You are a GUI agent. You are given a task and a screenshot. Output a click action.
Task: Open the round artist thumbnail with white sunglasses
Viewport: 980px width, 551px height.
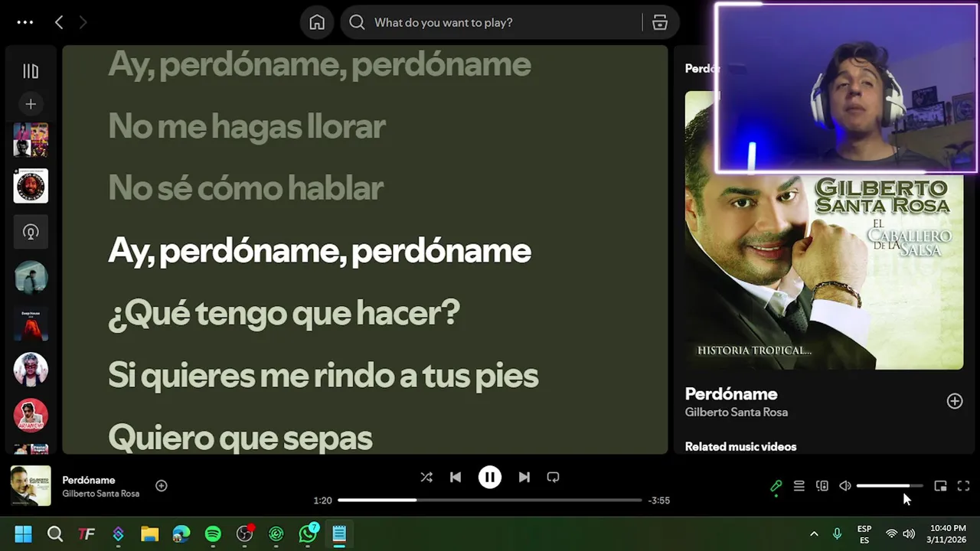[x=31, y=370]
